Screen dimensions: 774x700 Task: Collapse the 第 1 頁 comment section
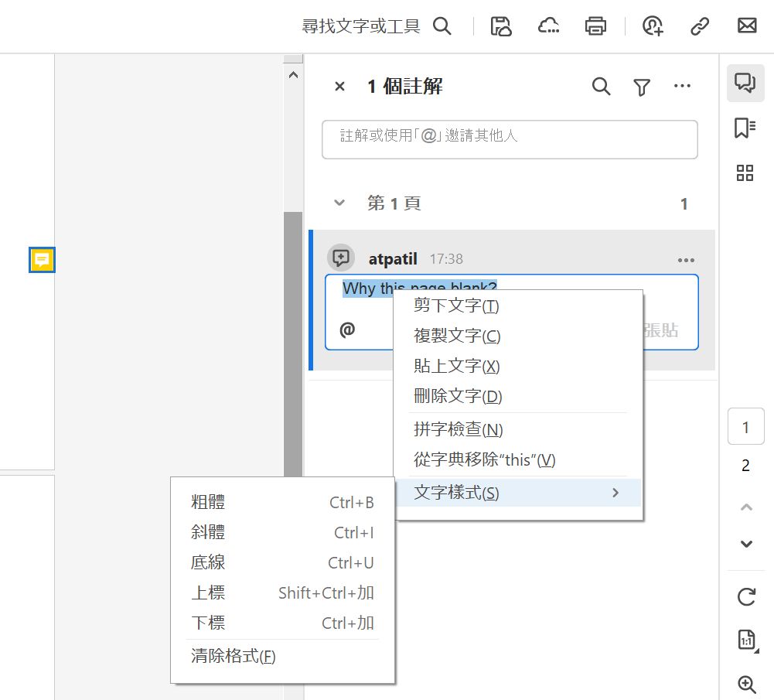(339, 203)
